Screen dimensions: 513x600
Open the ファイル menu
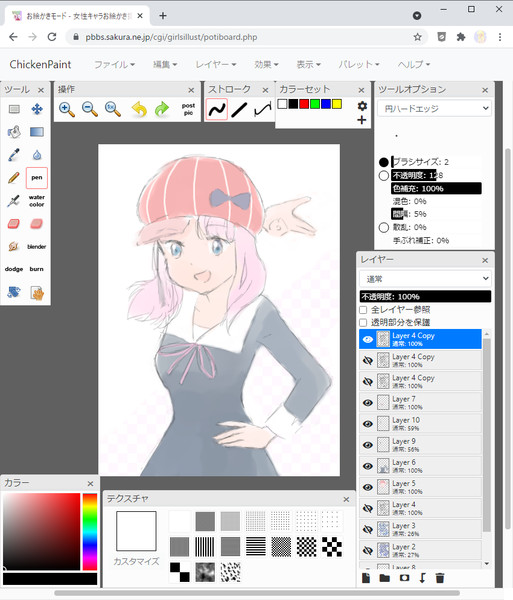(x=114, y=64)
